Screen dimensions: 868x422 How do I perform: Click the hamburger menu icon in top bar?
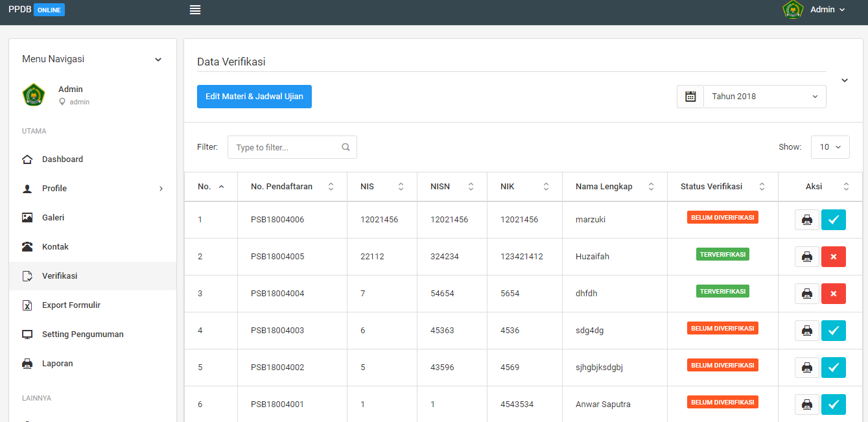pos(195,10)
